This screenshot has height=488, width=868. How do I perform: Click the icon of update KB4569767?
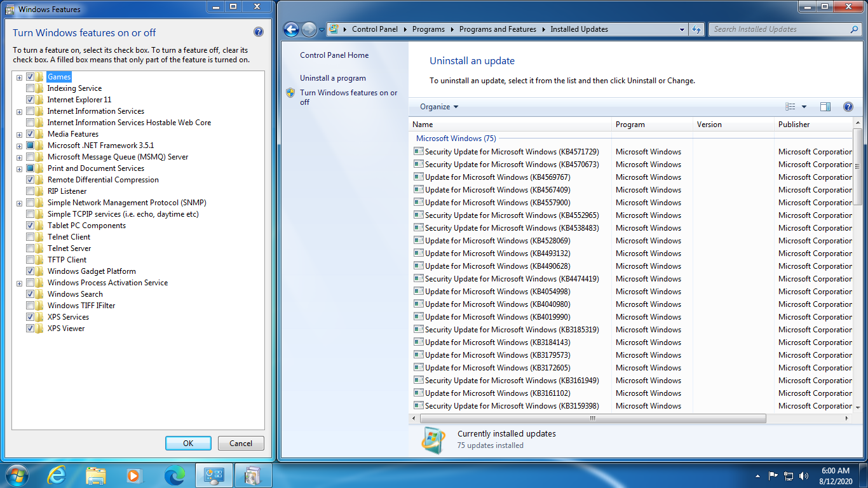[418, 177]
